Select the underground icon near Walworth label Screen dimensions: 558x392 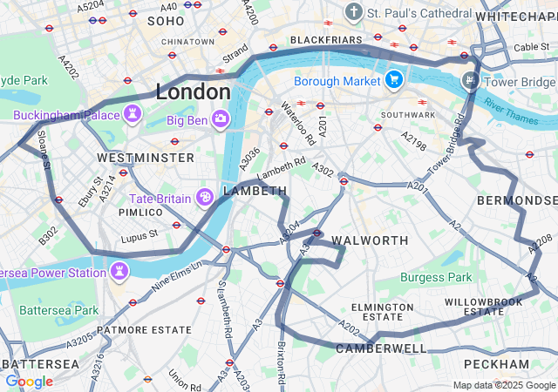coord(316,233)
